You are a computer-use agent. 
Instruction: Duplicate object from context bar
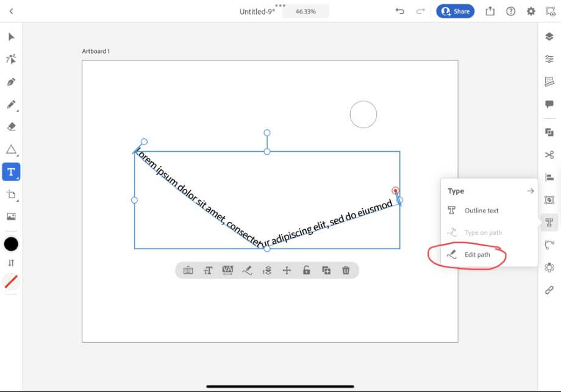[x=326, y=271]
